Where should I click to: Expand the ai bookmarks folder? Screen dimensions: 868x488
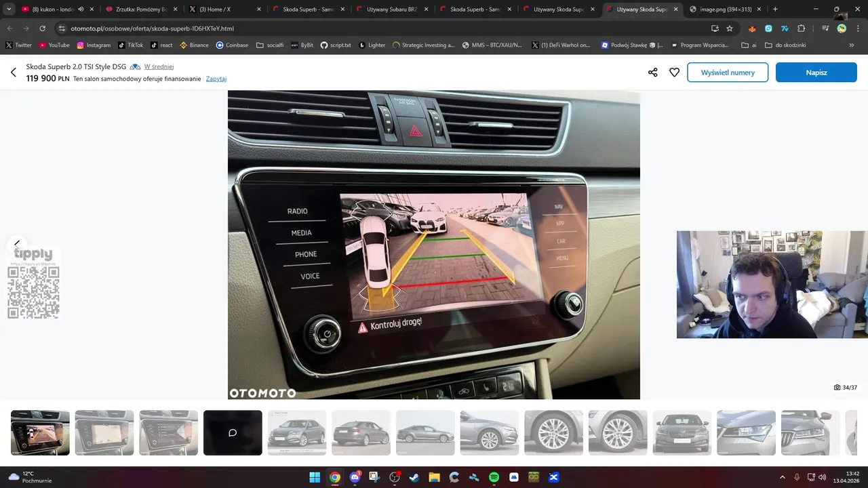click(x=749, y=45)
